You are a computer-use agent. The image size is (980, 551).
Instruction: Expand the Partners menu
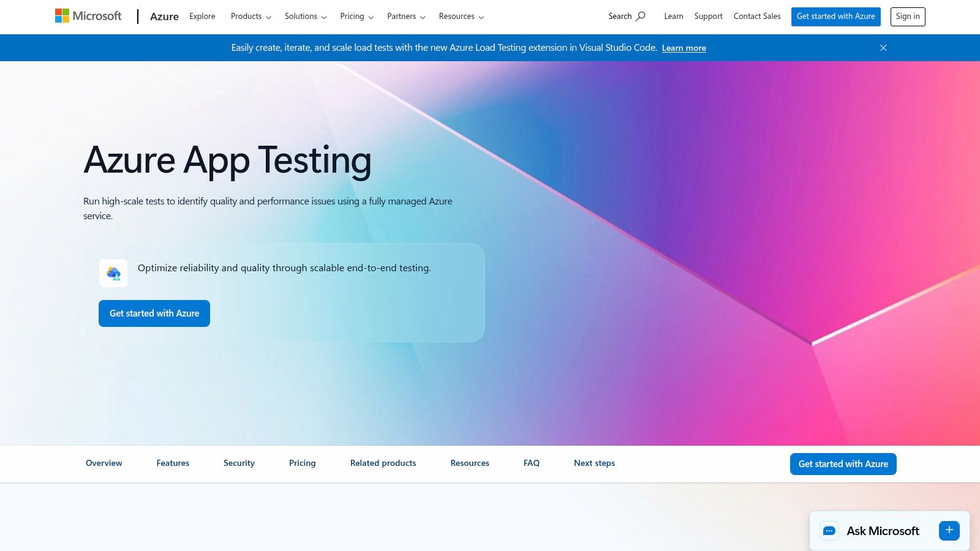tap(406, 17)
